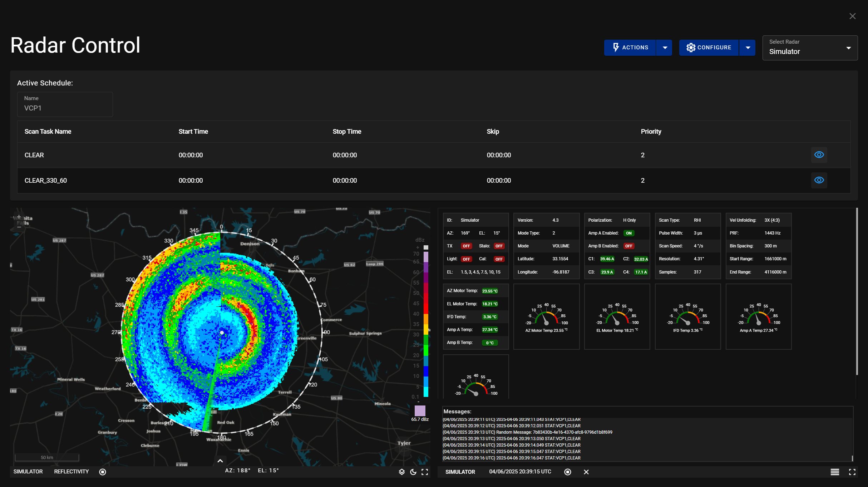Click the REFLECTIVITY product label
This screenshot has height=487, width=868.
coord(71,472)
